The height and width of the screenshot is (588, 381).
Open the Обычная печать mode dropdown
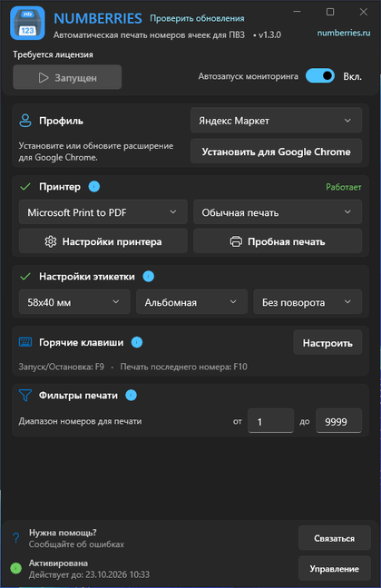pyautogui.click(x=278, y=212)
